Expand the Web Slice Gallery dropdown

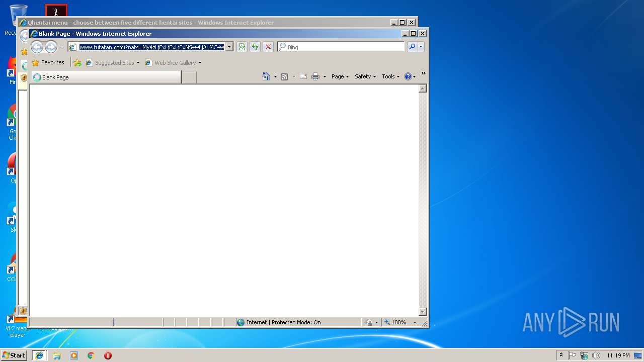[200, 63]
